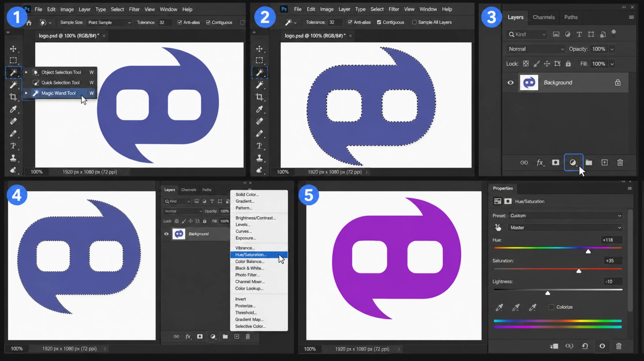Click the type layer filter icon in step 3 Layers panel
This screenshot has height=361, width=644.
pyautogui.click(x=579, y=34)
